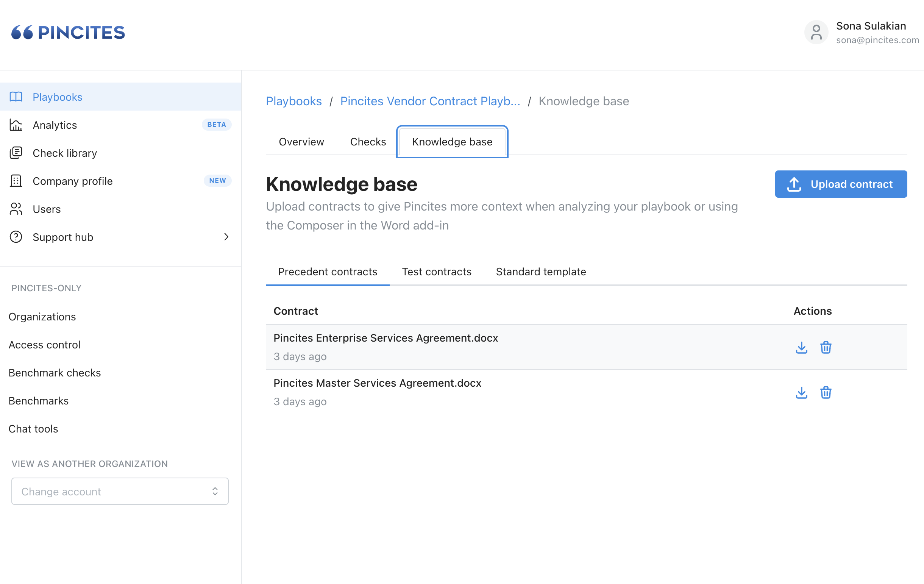Expand the Support hub chevron
Image resolution: width=924 pixels, height=584 pixels.
pyautogui.click(x=226, y=237)
